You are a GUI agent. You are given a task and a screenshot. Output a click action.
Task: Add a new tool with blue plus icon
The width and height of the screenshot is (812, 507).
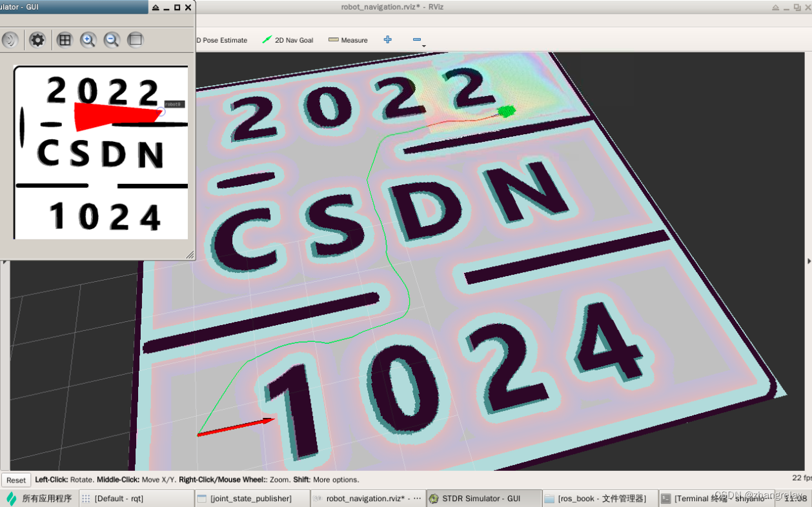point(387,39)
